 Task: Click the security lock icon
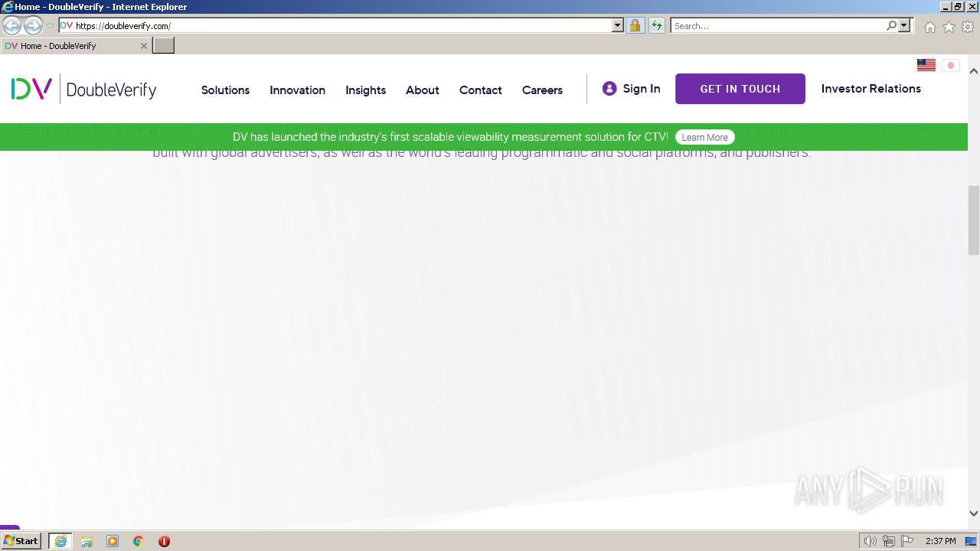pyautogui.click(x=635, y=26)
